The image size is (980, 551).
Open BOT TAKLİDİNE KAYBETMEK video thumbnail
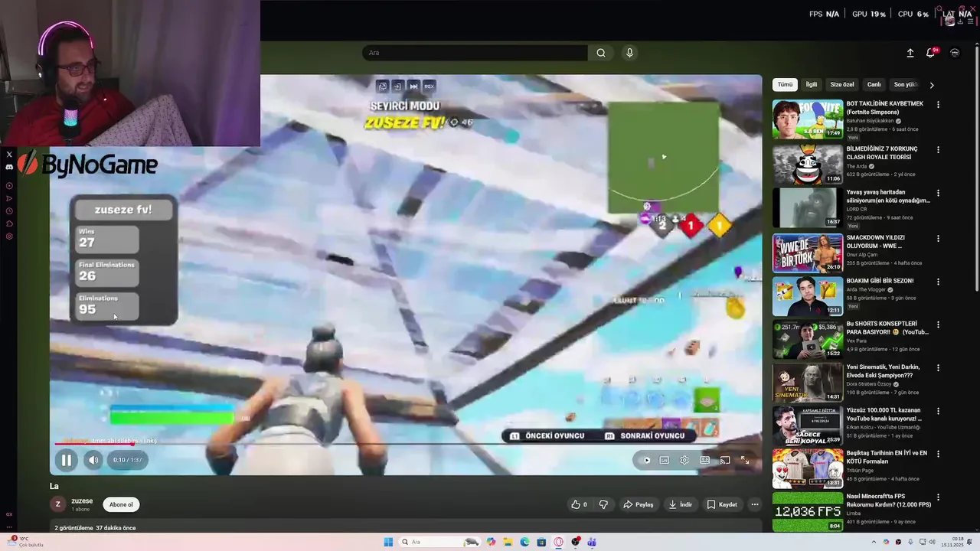coord(807,119)
